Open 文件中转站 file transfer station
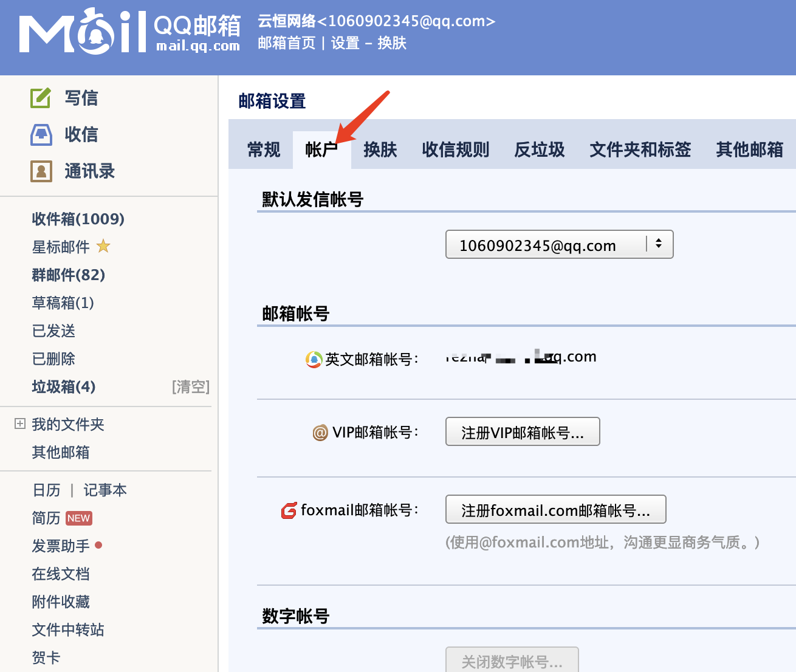The image size is (796, 672). [x=68, y=629]
